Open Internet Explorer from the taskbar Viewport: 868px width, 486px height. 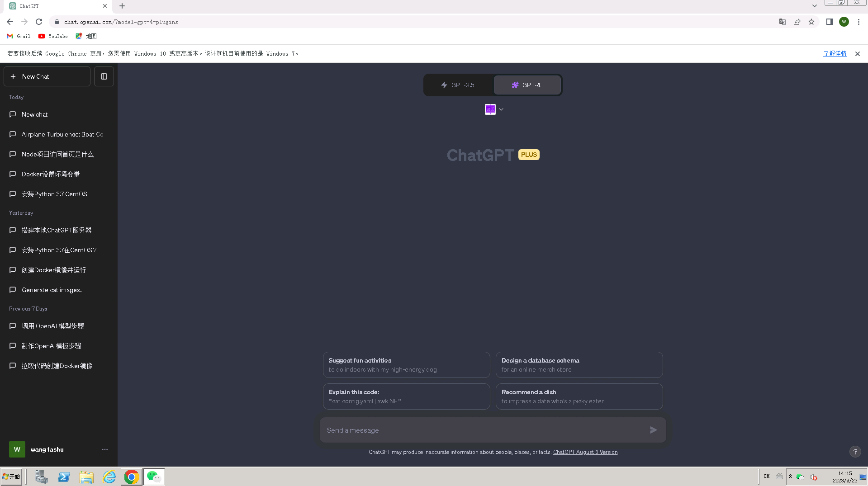tap(109, 477)
